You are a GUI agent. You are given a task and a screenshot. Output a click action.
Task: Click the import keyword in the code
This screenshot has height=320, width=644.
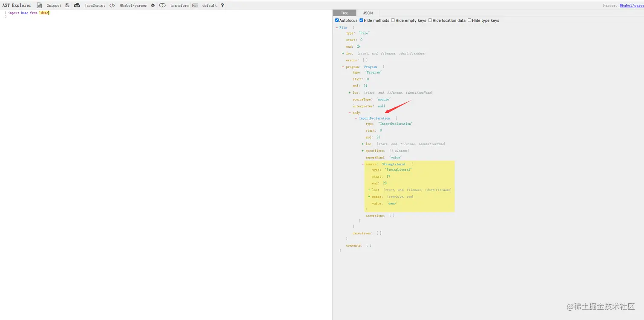click(x=14, y=13)
